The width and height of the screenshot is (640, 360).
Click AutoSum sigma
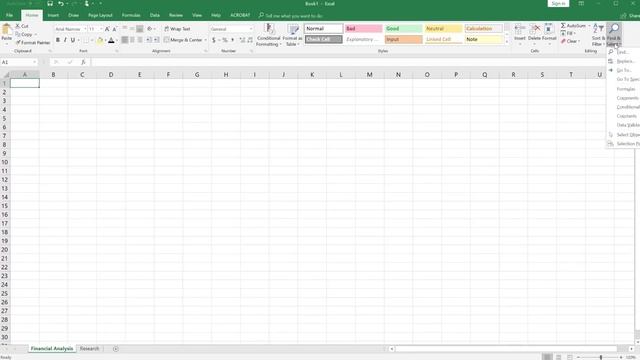tap(573, 26)
